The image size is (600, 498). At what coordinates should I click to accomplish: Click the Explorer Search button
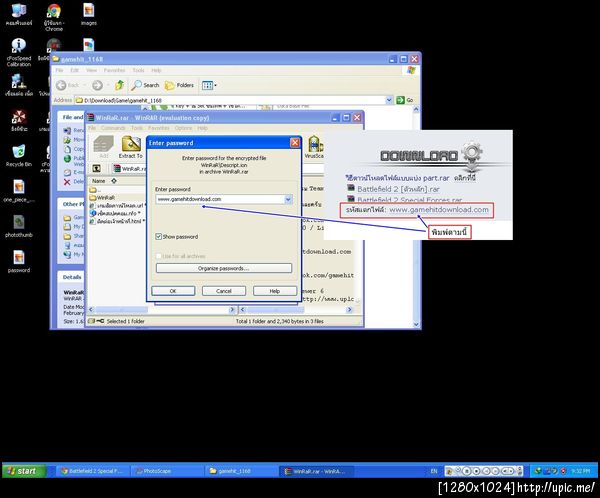point(145,85)
